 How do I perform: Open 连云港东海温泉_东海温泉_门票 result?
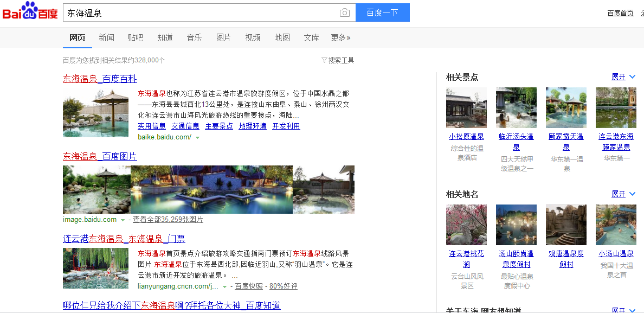coord(124,239)
